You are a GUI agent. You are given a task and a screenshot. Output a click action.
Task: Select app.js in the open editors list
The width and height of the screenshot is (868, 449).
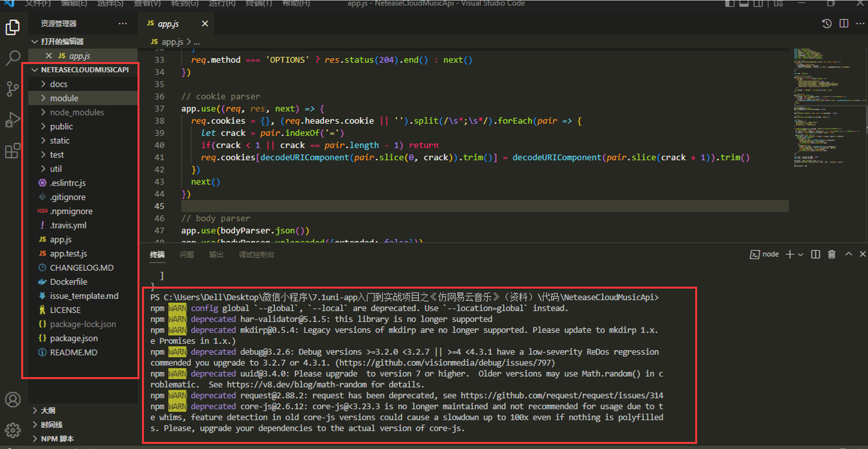(x=84, y=56)
